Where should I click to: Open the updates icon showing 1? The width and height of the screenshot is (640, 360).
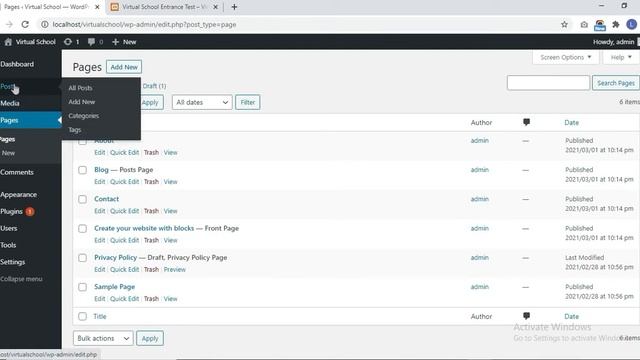click(71, 42)
